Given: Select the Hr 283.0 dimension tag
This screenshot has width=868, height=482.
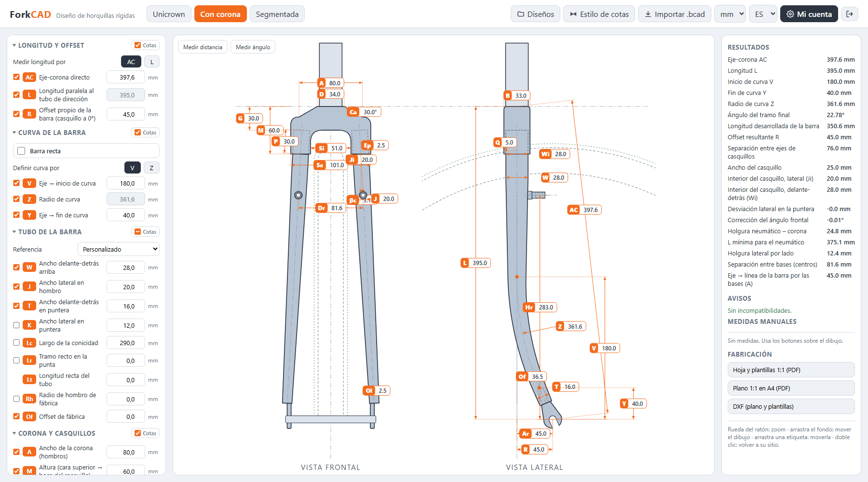Looking at the screenshot, I should pyautogui.click(x=540, y=307).
